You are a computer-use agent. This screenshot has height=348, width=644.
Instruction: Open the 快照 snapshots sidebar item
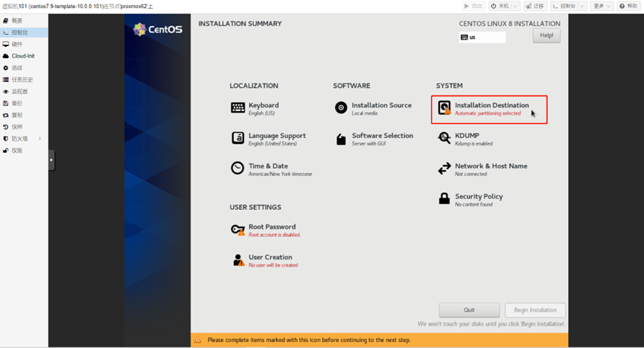coord(24,127)
